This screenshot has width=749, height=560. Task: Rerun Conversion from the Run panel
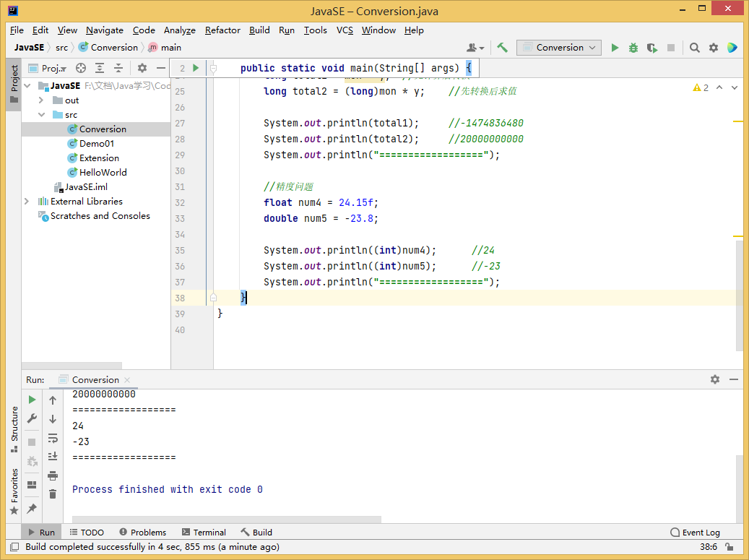(x=32, y=400)
